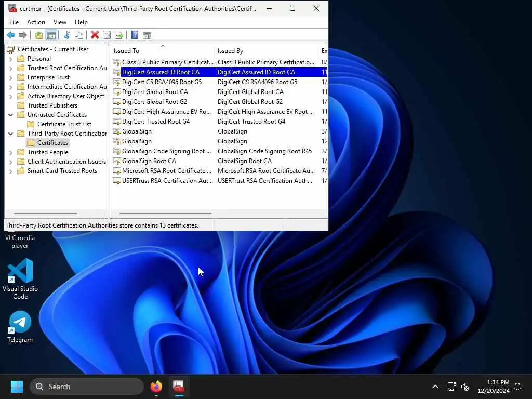The height and width of the screenshot is (399, 532).
Task: Expand the Trusted People node
Action: [x=10, y=152]
